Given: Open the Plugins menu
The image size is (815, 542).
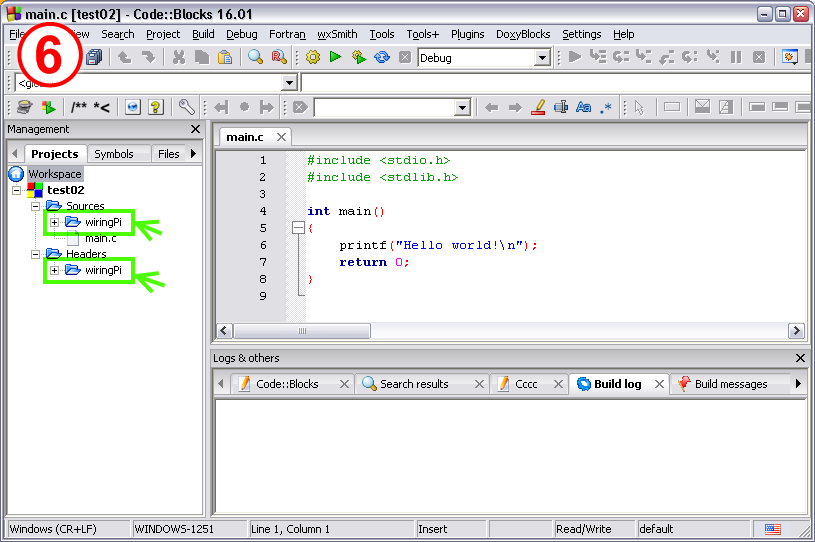Looking at the screenshot, I should pos(468,34).
